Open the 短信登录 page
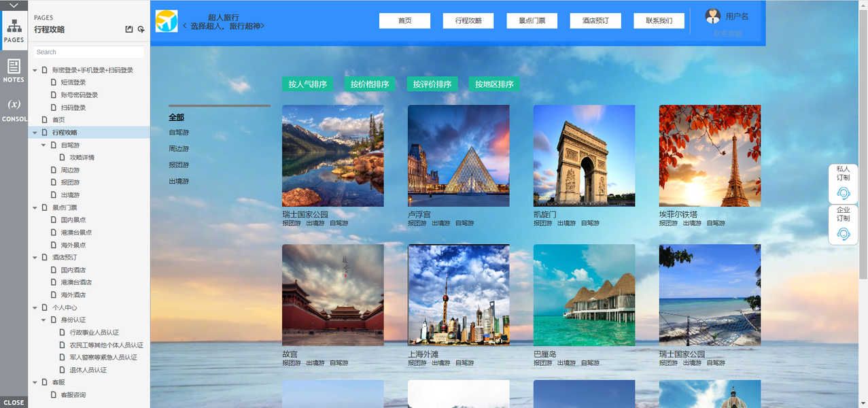The image size is (868, 408). coord(73,82)
